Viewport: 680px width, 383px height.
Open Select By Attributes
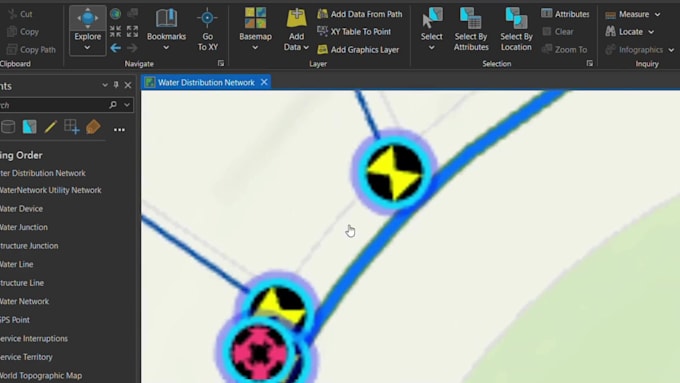(x=471, y=29)
